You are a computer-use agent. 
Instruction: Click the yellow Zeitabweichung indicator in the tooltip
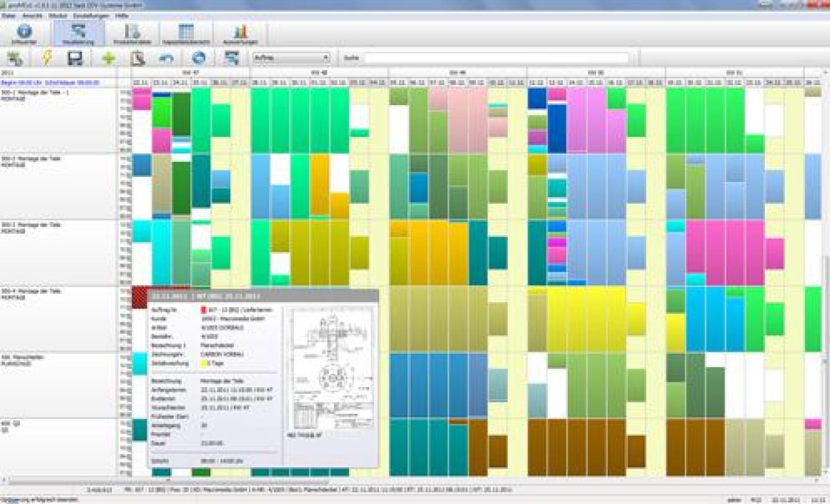(x=203, y=364)
